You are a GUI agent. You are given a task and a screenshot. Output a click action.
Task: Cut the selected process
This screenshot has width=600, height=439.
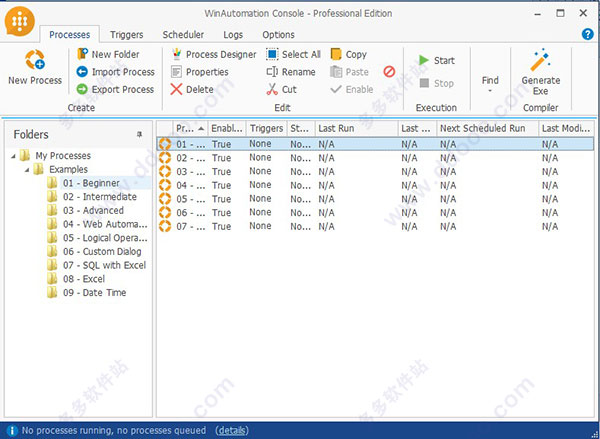(282, 90)
